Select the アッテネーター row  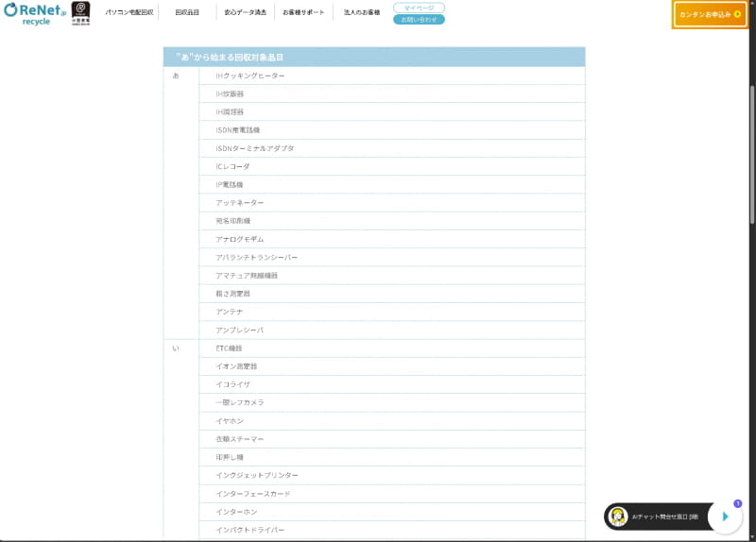(392, 203)
